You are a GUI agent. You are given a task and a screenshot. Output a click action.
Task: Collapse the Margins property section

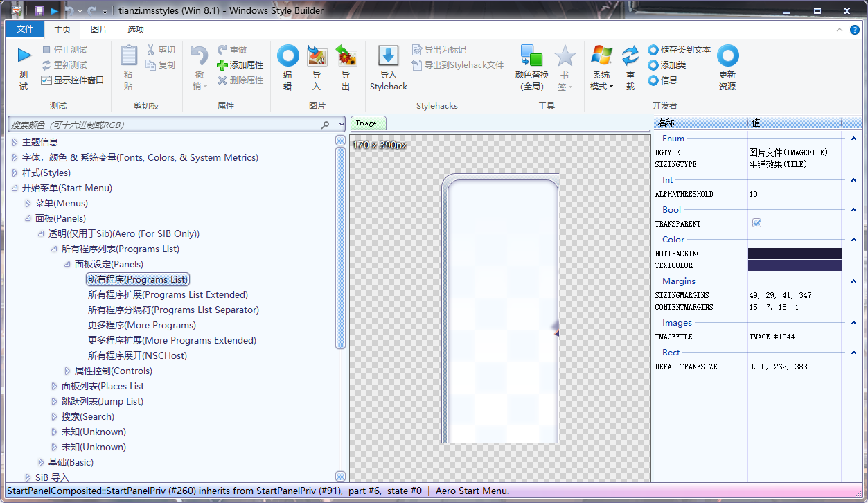pos(853,281)
